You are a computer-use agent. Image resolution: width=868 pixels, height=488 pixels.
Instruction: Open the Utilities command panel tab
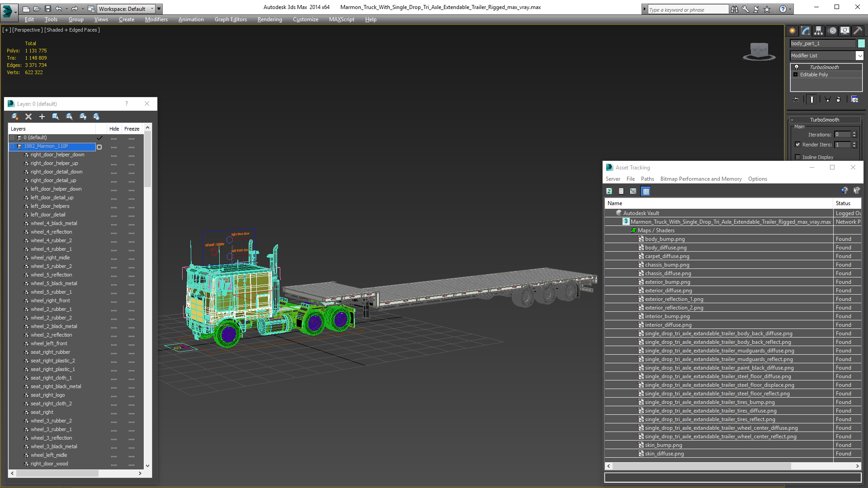point(858,31)
